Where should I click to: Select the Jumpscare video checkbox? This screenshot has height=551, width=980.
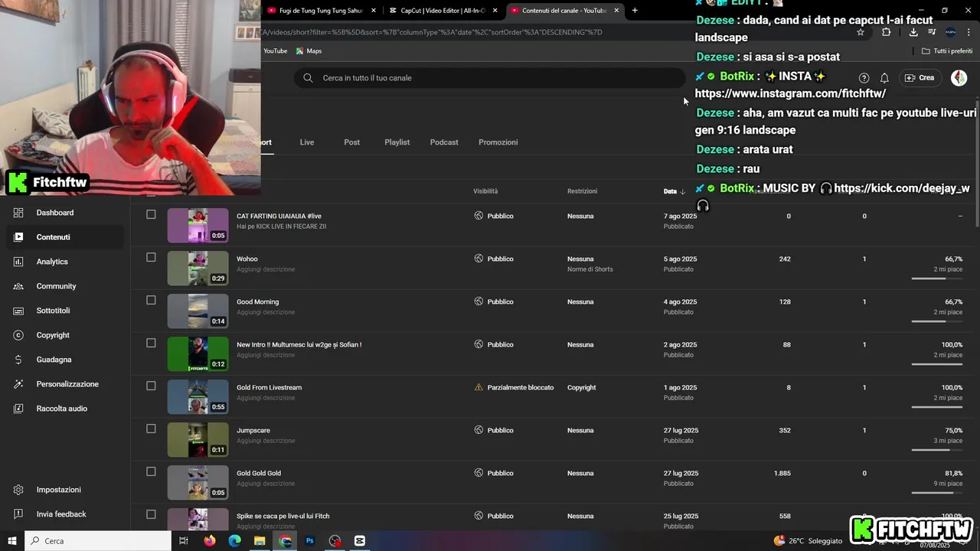(x=151, y=429)
